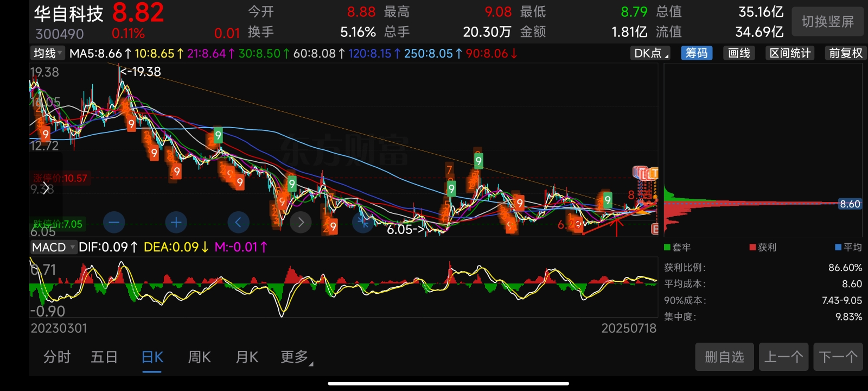Viewport: 868px width, 391px height.
Task: Tap the 换手 5.16% turnover value
Action: (358, 32)
